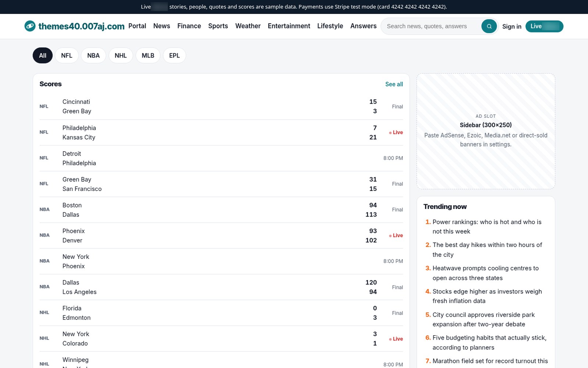The height and width of the screenshot is (368, 588).
Task: Select Sports in the navigation
Action: pos(218,26)
